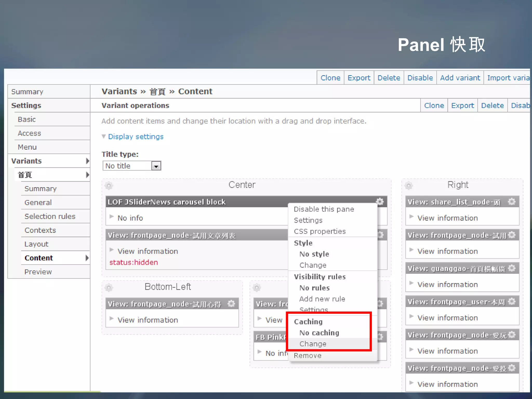Expand the Variants sidebar arrow
This screenshot has height=399, width=532.
(88, 161)
